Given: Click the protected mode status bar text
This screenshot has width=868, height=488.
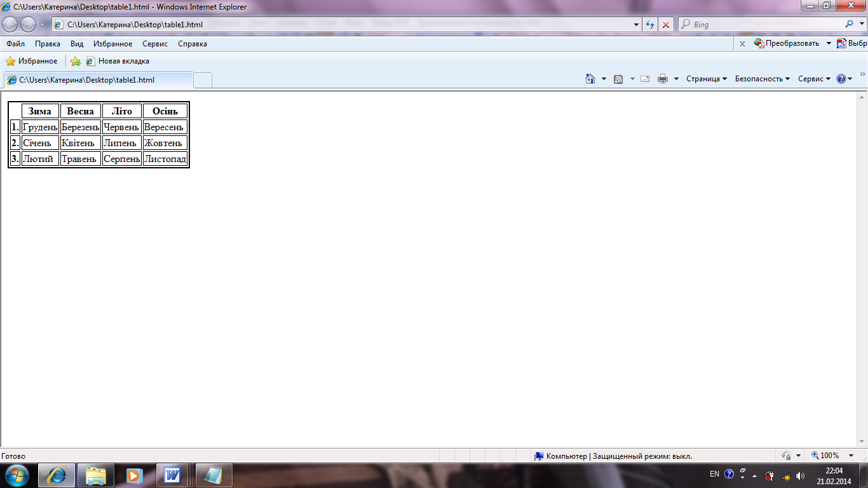Looking at the screenshot, I should [x=619, y=456].
